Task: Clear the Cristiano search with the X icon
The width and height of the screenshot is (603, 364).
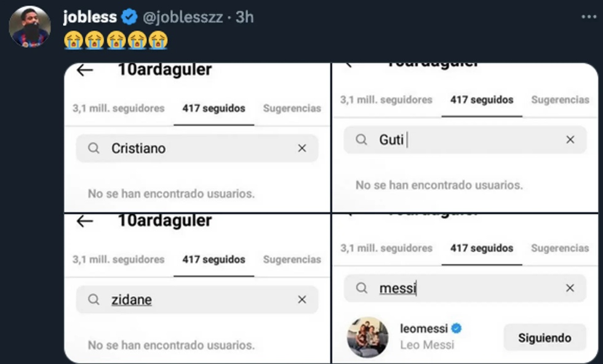Action: (x=302, y=148)
